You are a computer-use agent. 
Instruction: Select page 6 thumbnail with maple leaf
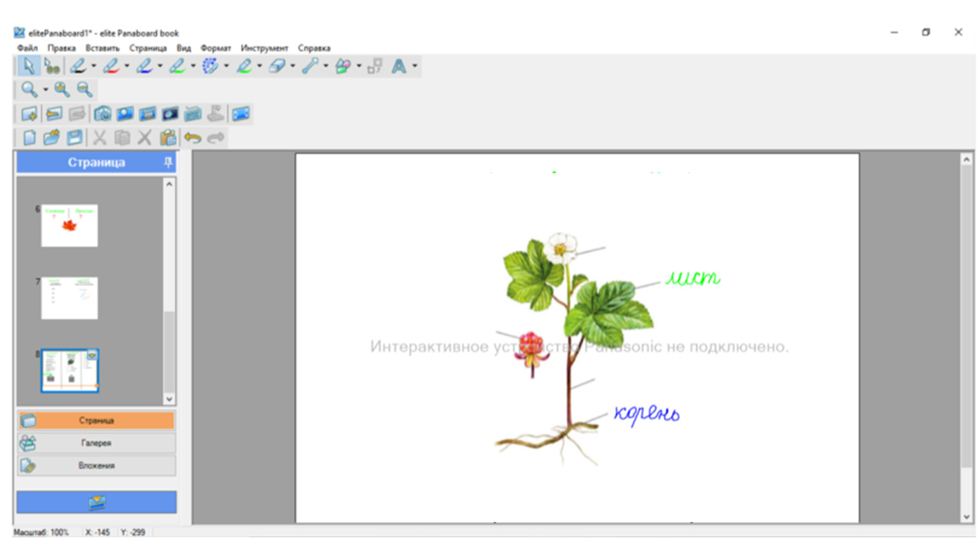(x=69, y=225)
